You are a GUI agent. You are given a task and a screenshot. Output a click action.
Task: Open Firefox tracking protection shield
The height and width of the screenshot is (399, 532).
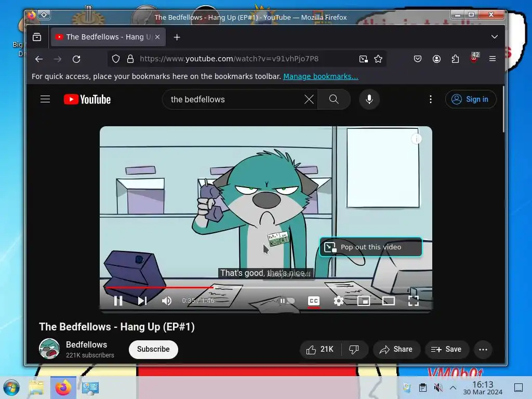click(116, 59)
